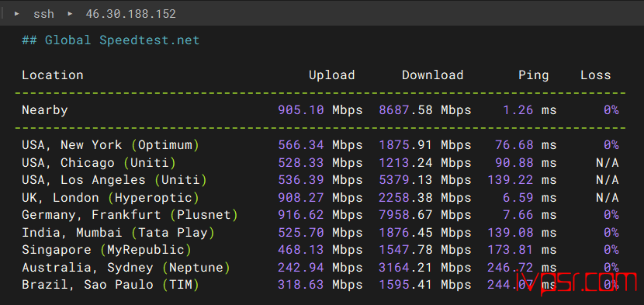The image size is (644, 305).
Task: Click the Ping column header
Action: pyautogui.click(x=534, y=75)
